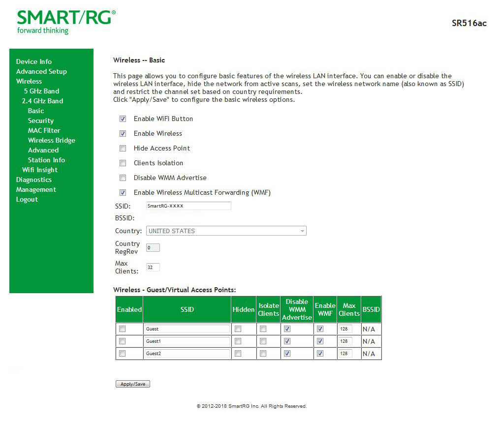Check the Clients Isolation checkbox
This screenshot has width=504, height=423.
click(123, 163)
